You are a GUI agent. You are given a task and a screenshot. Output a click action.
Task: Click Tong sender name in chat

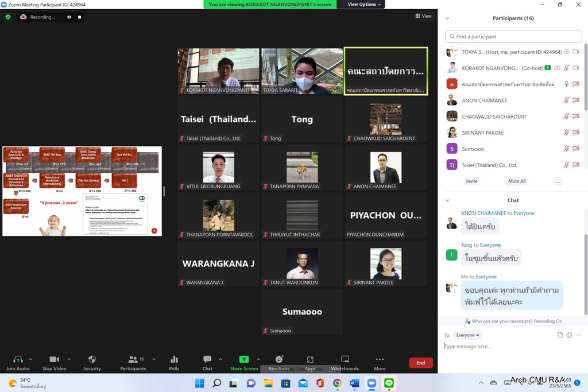pos(466,244)
